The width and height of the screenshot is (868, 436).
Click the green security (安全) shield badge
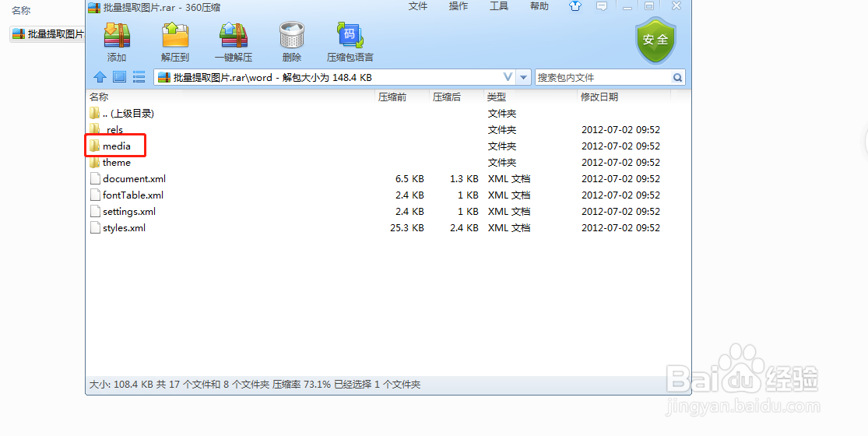click(655, 40)
